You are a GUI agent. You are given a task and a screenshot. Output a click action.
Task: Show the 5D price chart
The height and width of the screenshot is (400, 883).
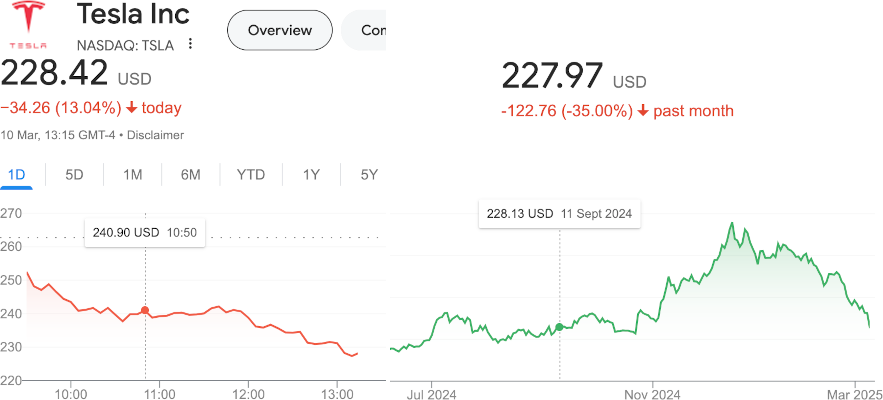coord(74,175)
